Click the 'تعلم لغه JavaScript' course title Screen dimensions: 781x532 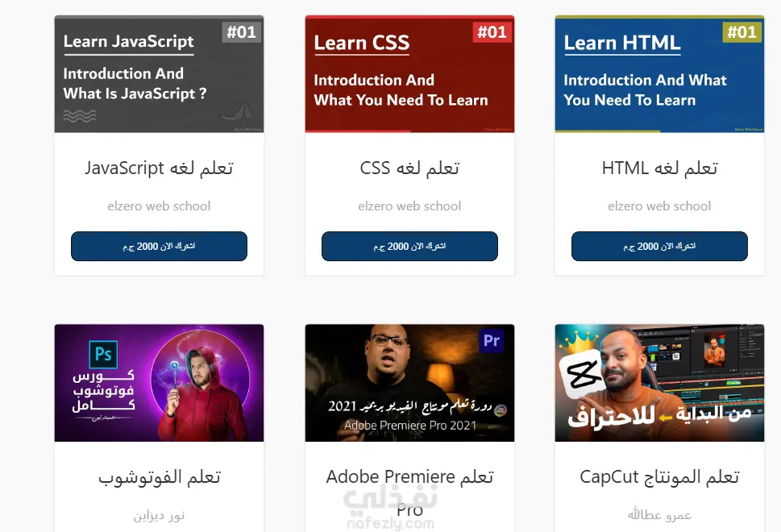pyautogui.click(x=159, y=168)
